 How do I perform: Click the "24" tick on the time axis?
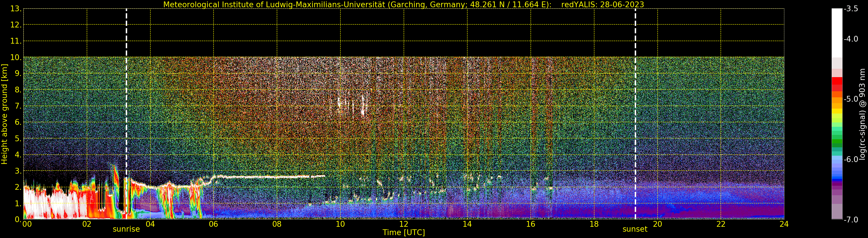tap(784, 224)
